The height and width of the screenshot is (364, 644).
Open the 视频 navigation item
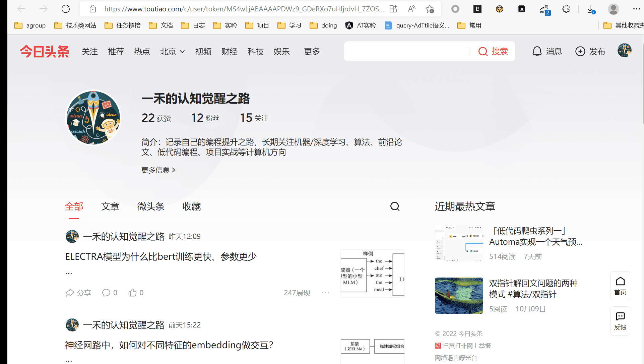coord(203,52)
